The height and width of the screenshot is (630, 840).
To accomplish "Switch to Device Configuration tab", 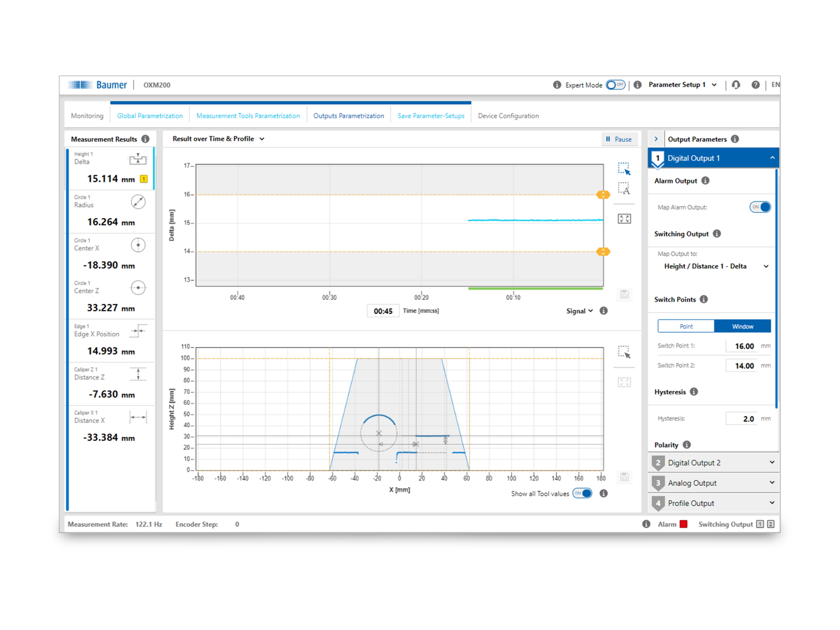I will [x=508, y=116].
